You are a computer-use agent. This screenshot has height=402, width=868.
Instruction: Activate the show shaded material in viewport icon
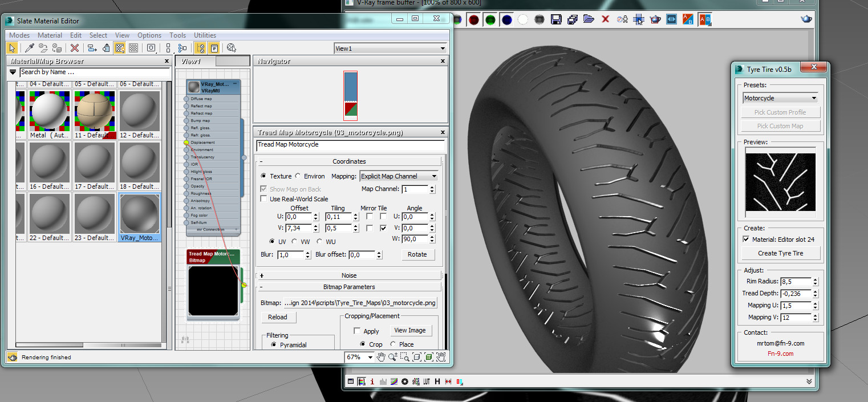pos(119,48)
